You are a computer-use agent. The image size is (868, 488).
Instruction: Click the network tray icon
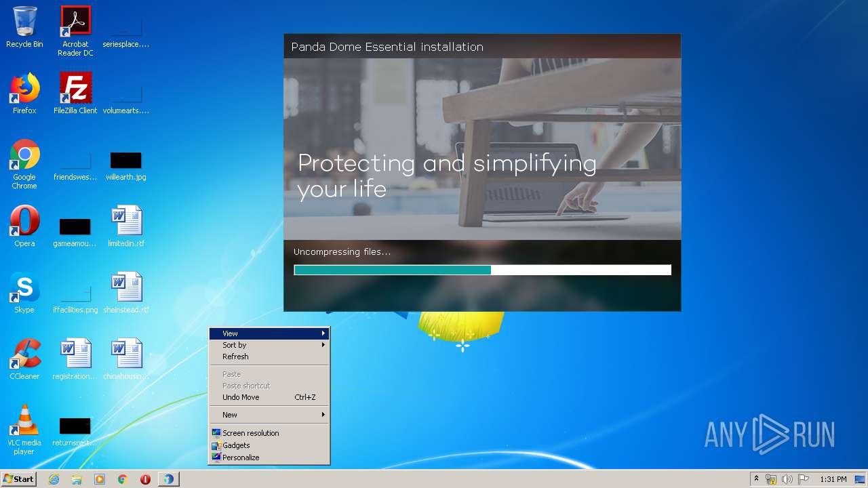tap(771, 479)
